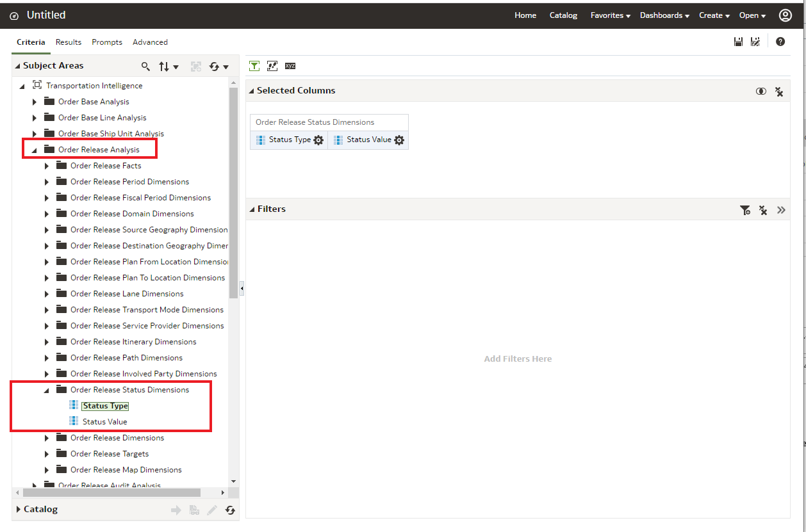The image size is (806, 532).
Task: Expand the Order Release Dimensions folder
Action: (47, 438)
